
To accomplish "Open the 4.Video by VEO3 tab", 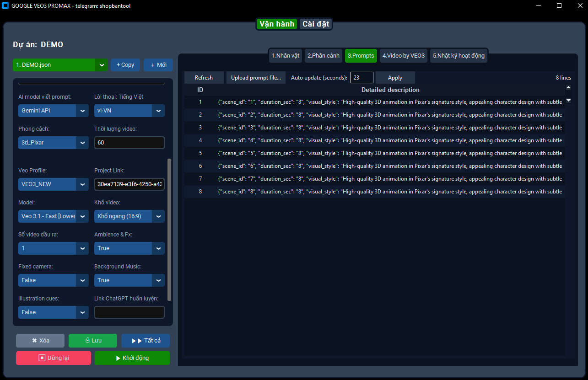I will click(x=404, y=56).
